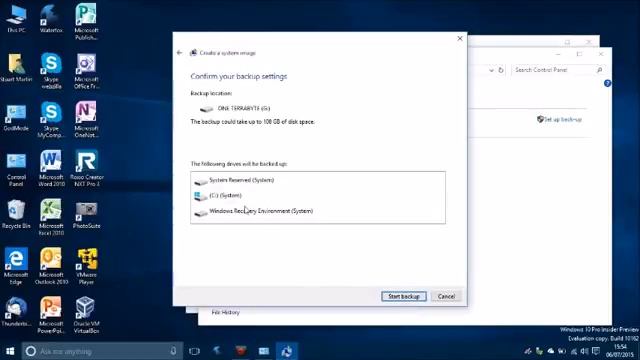Screen dimensions: 640x360
Task: Click the Search Control Panel field
Action: click(558, 70)
